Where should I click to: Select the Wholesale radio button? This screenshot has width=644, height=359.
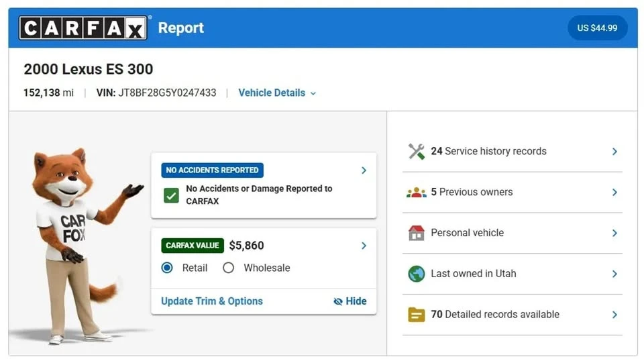[228, 268]
